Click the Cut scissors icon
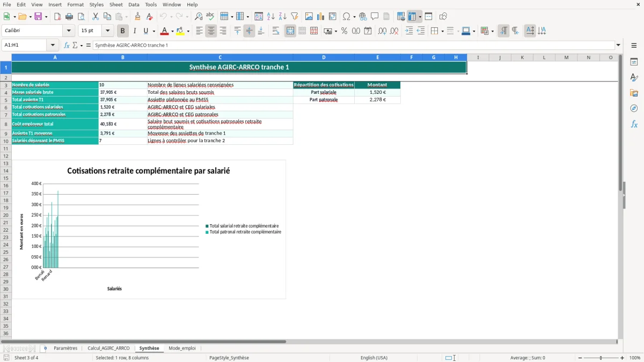The width and height of the screenshot is (644, 362). point(96,17)
